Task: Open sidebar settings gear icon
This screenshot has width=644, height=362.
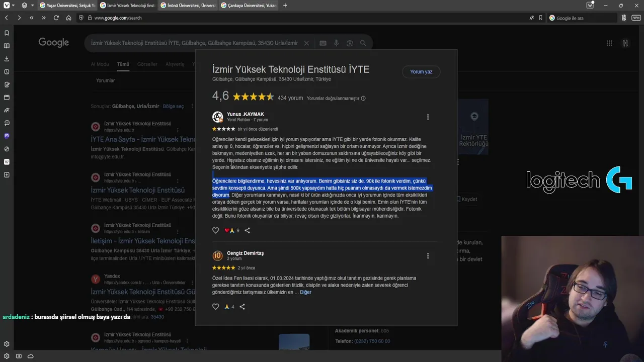Action: [7, 344]
